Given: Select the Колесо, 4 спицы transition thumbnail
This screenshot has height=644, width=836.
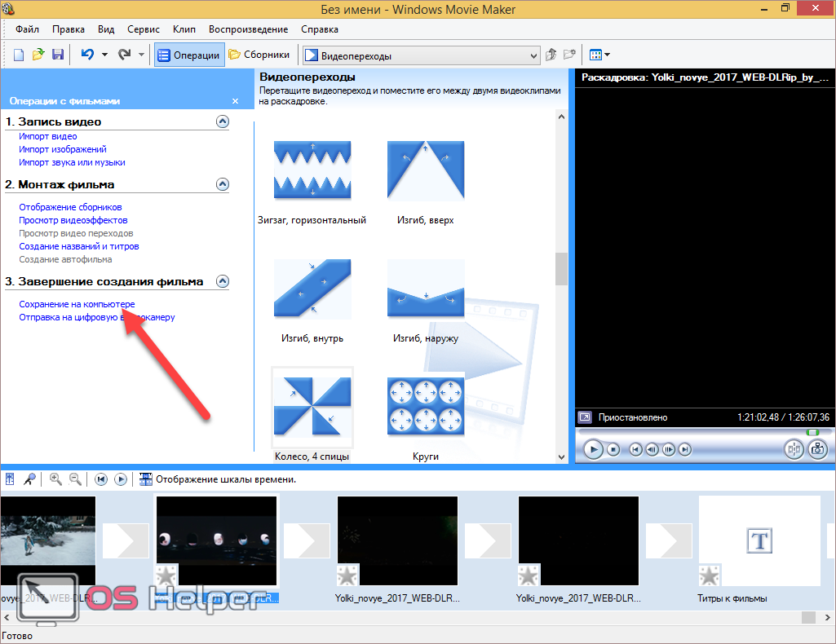Looking at the screenshot, I should click(312, 406).
